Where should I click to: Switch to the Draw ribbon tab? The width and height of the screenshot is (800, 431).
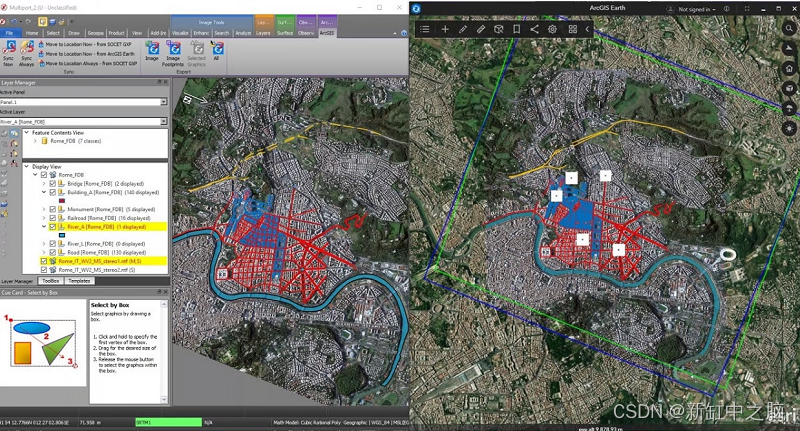tap(74, 33)
